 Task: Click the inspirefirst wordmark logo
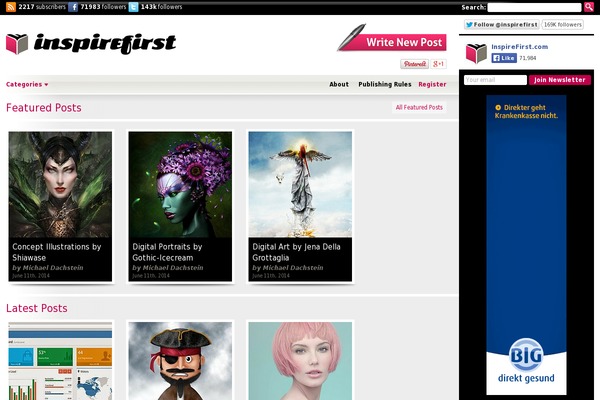105,43
